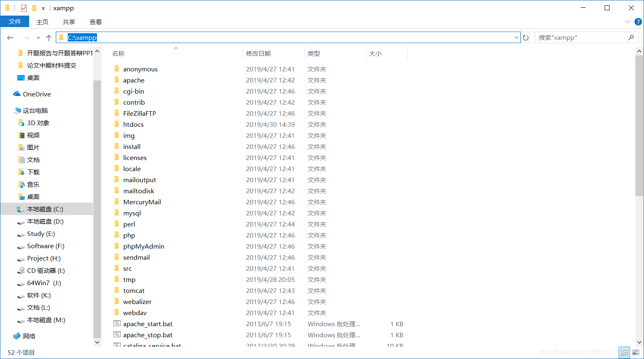This screenshot has width=644, height=359.
Task: Select the tomcat folder name
Action: point(134,290)
